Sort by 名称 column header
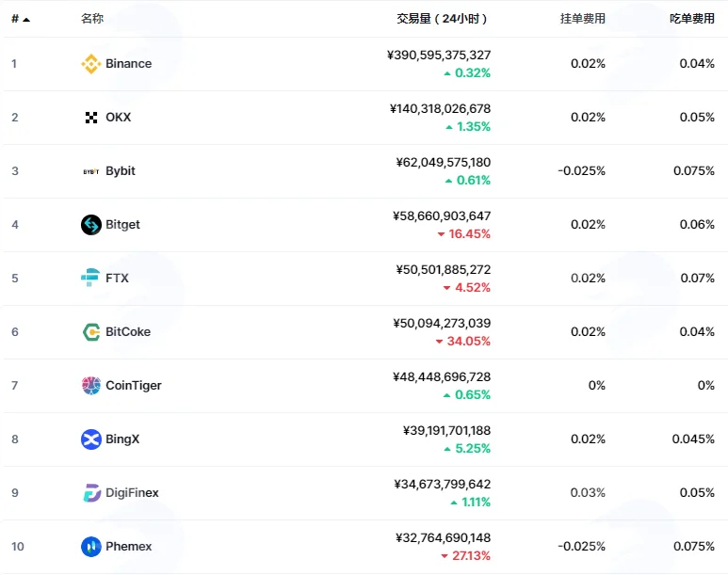Viewport: 728px width, 575px height. (x=92, y=19)
